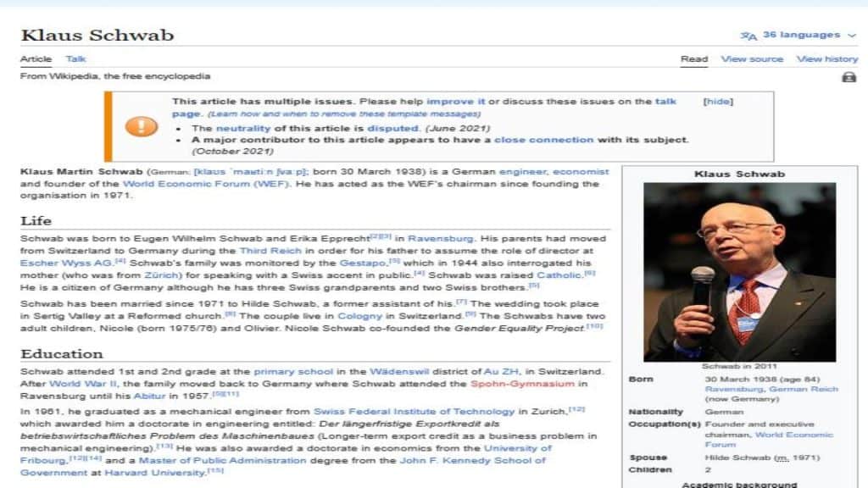Click the Escher Wyss AG link
The width and height of the screenshot is (868, 488).
[53, 263]
